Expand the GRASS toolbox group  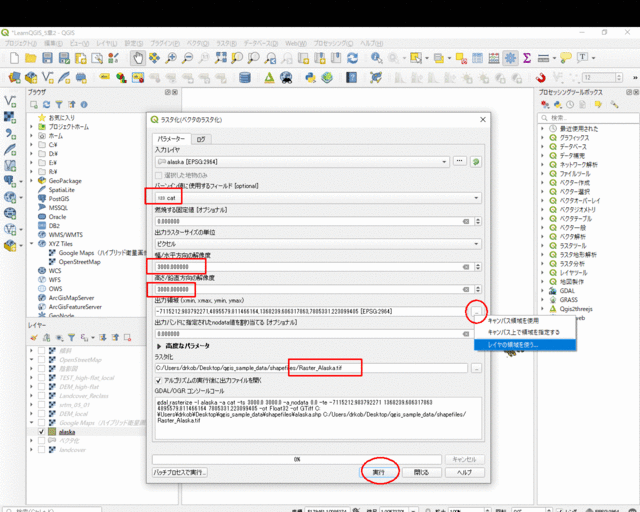(542, 300)
